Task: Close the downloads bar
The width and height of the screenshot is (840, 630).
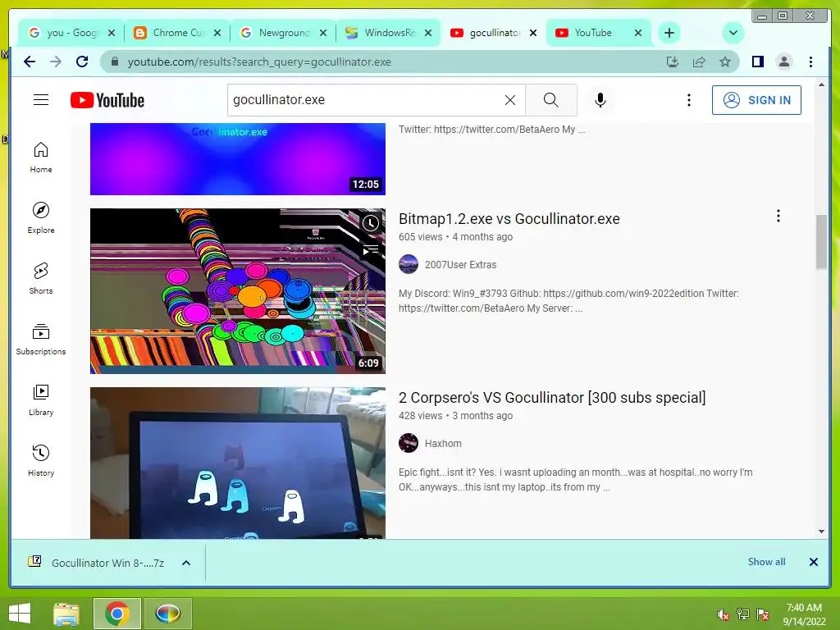Action: click(813, 561)
